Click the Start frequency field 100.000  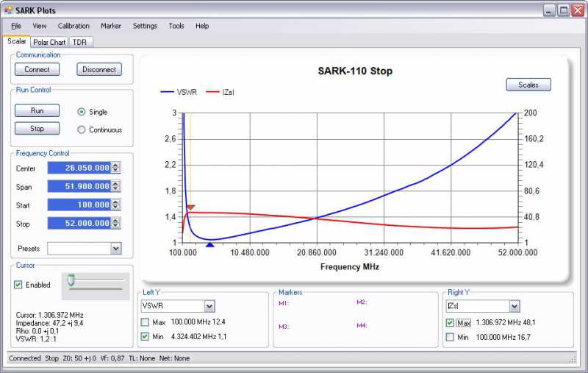(x=79, y=205)
